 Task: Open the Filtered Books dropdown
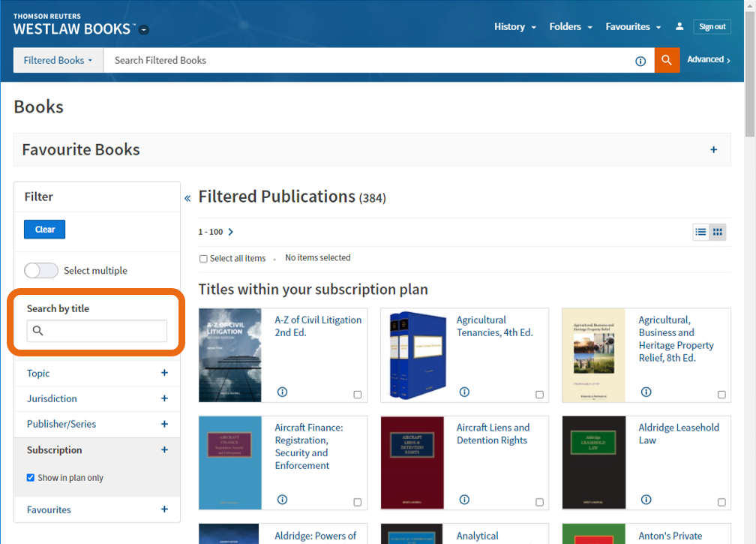(58, 60)
